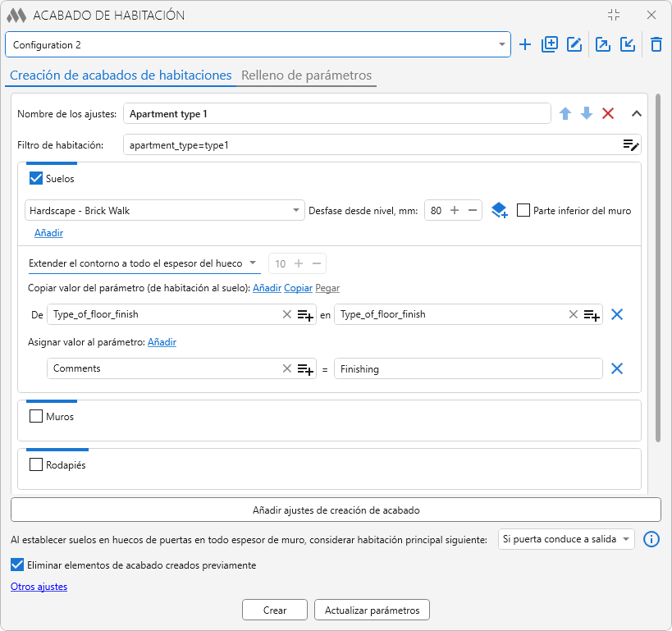Enable the Rodapiés checkbox

36,464
